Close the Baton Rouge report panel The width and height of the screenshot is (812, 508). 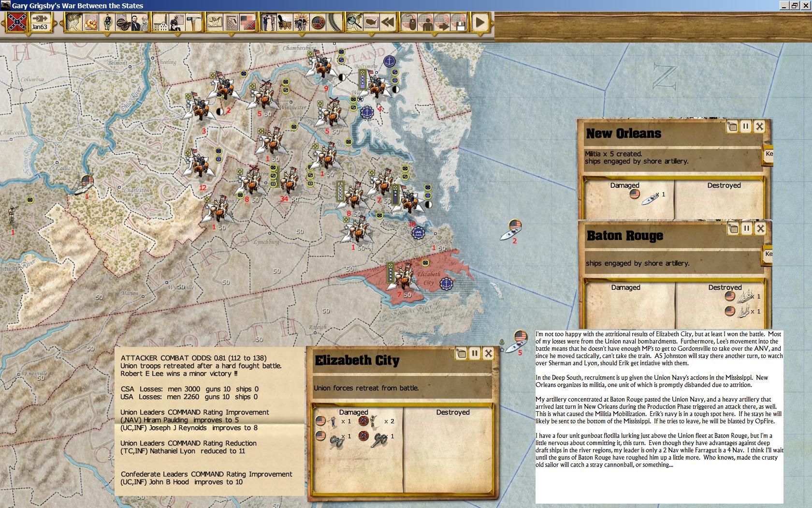click(x=760, y=228)
